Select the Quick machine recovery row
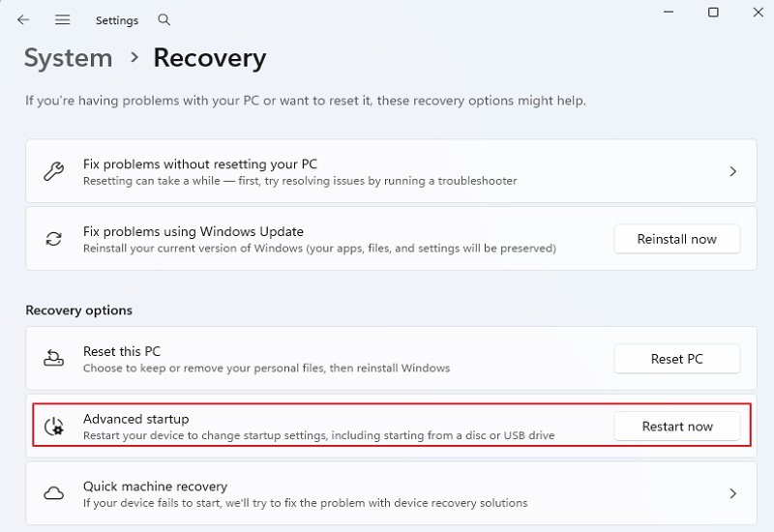Viewport: 774px width, 532px height. (387, 493)
